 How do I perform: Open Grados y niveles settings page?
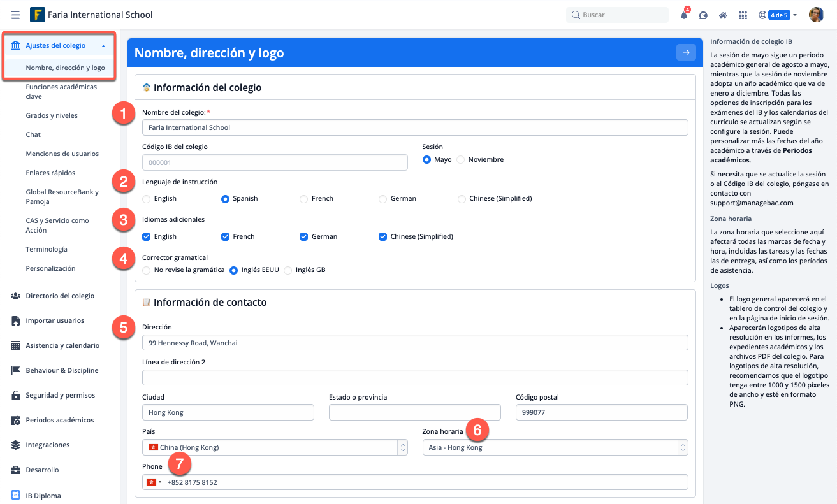click(52, 116)
